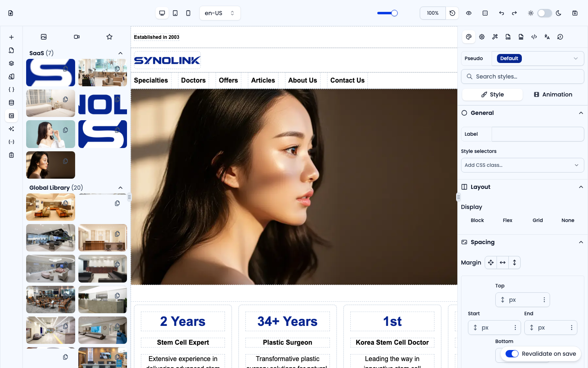
Task: Open the settings gear tab icon
Action: 482,37
